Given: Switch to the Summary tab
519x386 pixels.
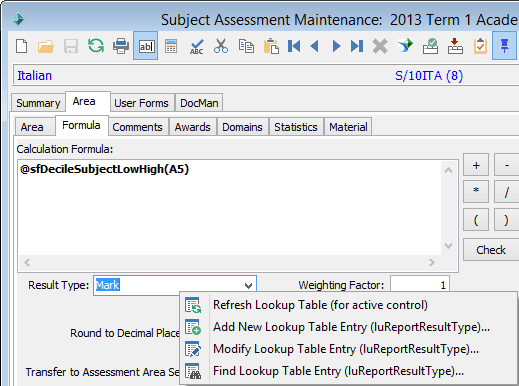Looking at the screenshot, I should click(x=38, y=103).
